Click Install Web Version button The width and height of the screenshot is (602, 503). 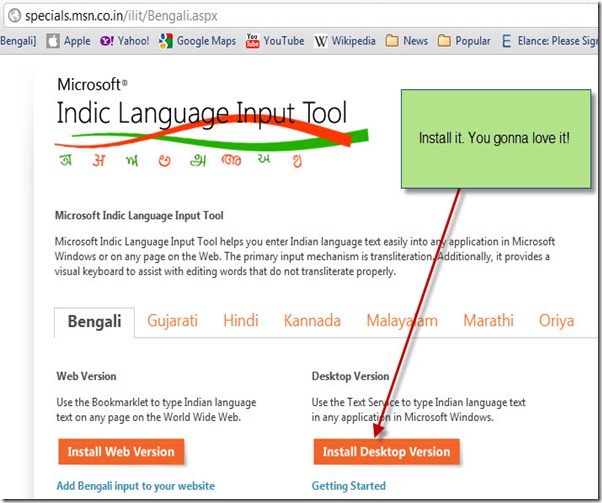pyautogui.click(x=121, y=452)
